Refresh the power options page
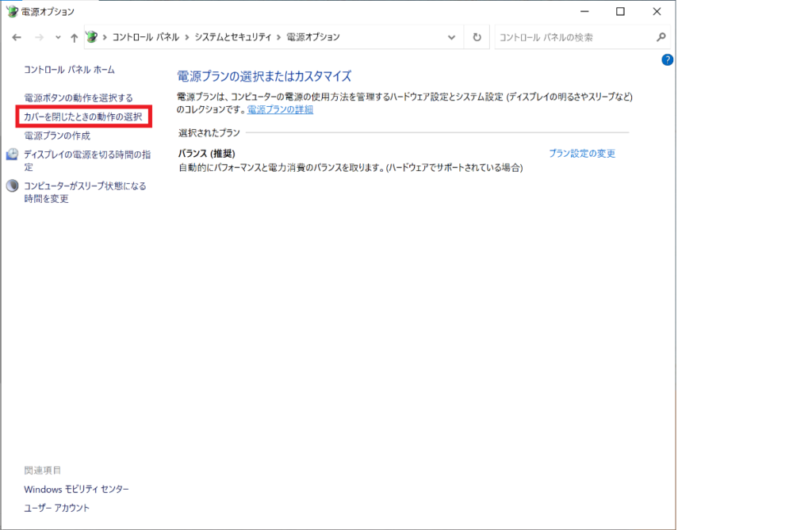This screenshot has width=812, height=530. tap(477, 37)
